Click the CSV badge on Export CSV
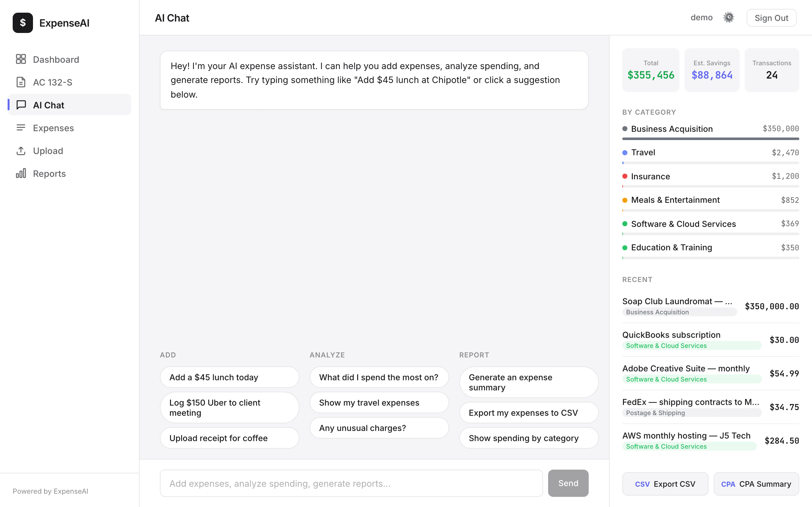 [x=642, y=484]
